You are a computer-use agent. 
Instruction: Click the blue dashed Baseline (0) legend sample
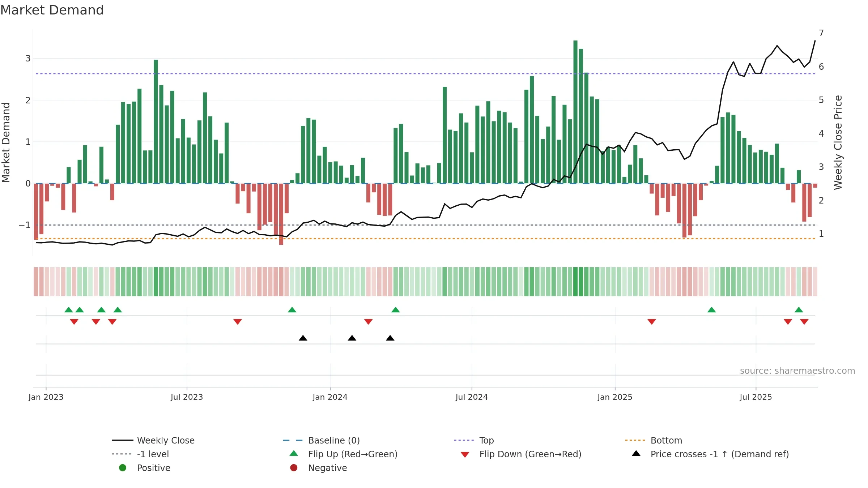[293, 440]
